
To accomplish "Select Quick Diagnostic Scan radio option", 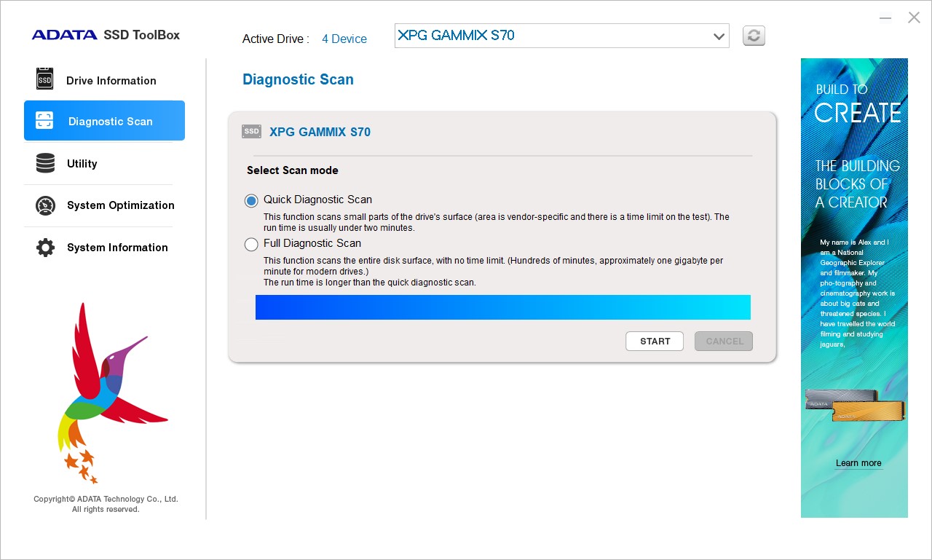I will coord(251,200).
